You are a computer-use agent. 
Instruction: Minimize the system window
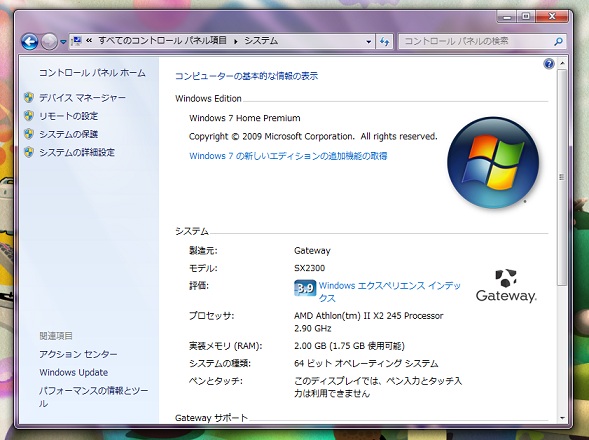pos(507,16)
